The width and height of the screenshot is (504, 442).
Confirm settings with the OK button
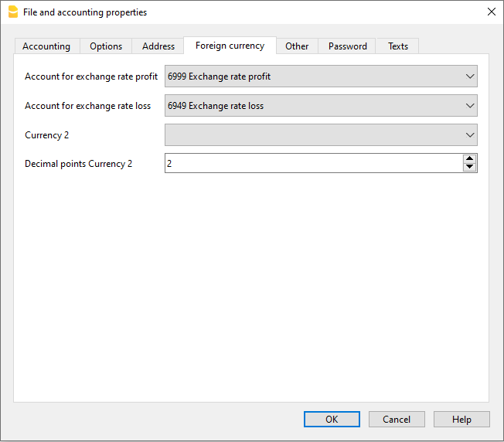[332, 419]
